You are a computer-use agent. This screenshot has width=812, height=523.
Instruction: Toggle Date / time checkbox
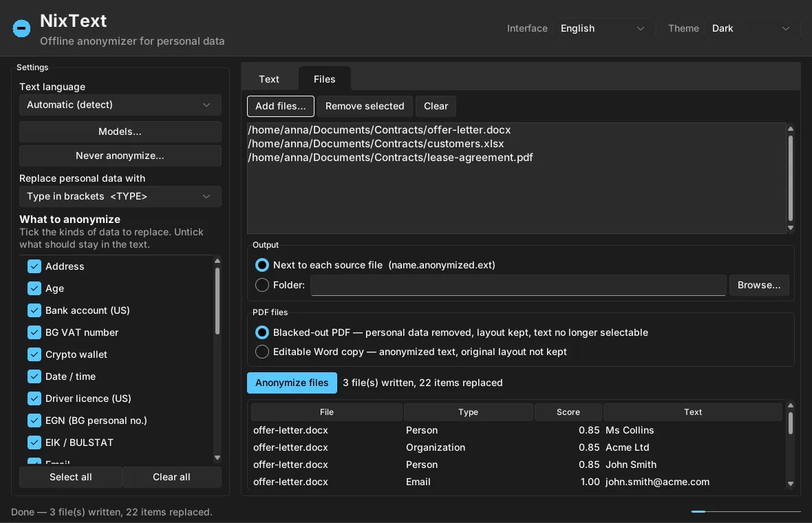(34, 376)
